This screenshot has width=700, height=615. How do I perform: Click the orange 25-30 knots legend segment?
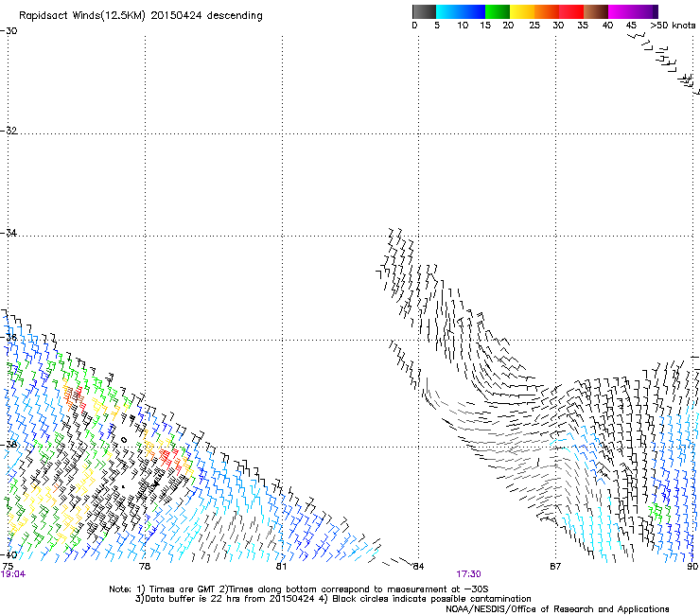coord(547,11)
